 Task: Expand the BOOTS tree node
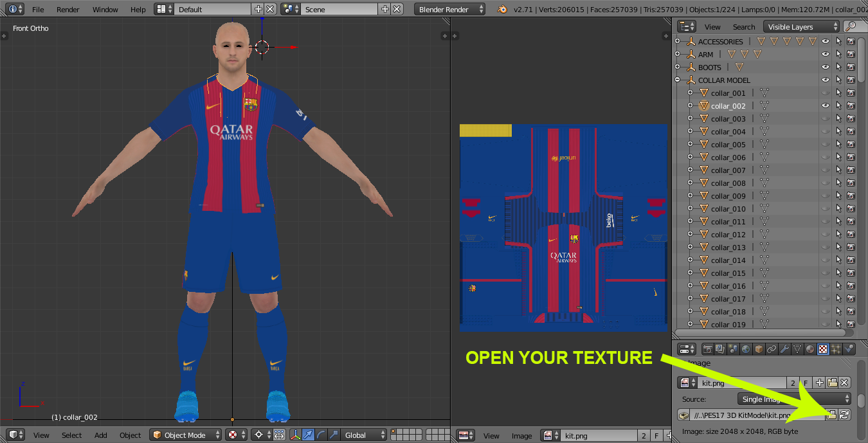(677, 68)
